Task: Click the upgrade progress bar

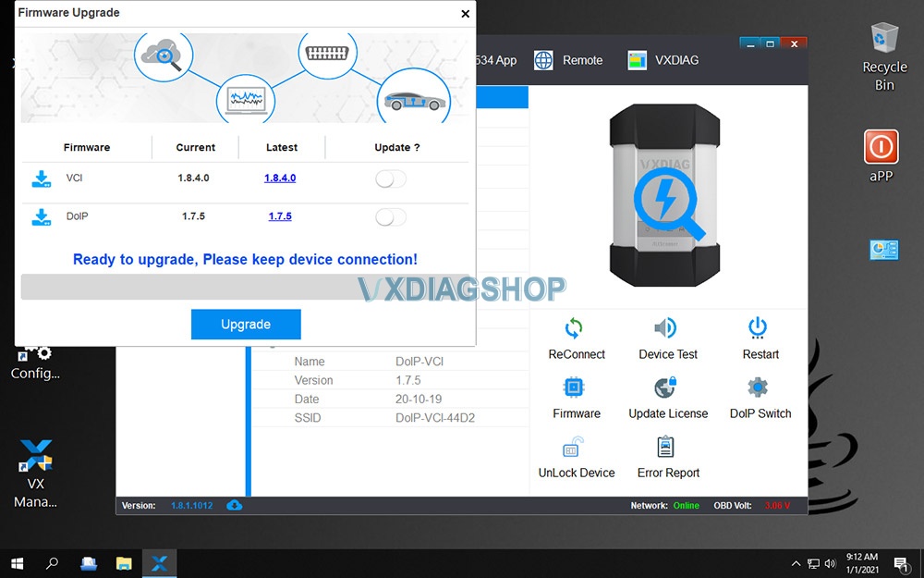Action: click(245, 287)
